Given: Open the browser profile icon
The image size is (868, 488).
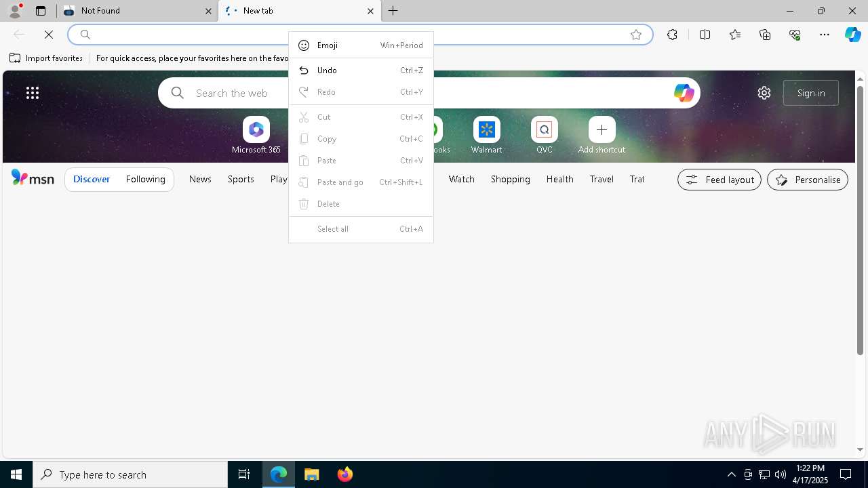Looking at the screenshot, I should tap(15, 11).
